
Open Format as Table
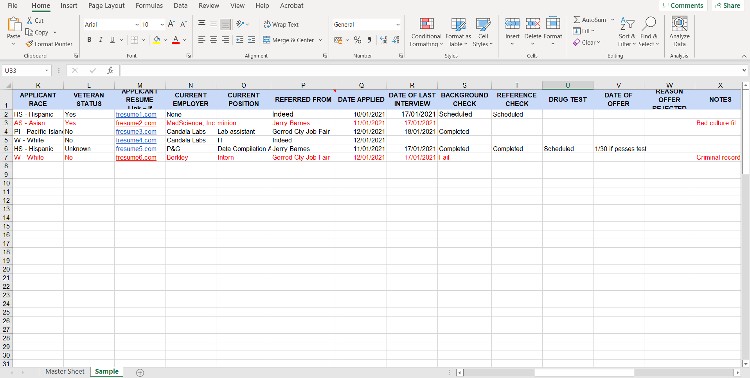coord(458,32)
